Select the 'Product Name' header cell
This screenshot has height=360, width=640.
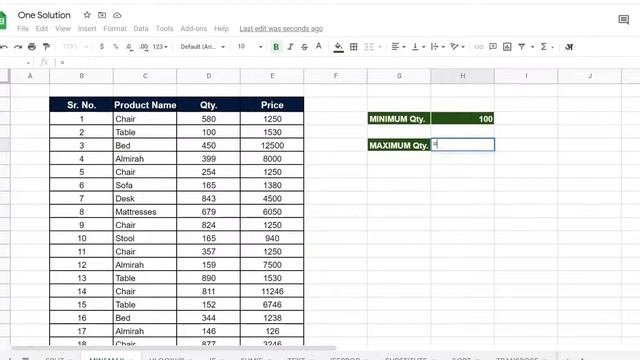(145, 105)
